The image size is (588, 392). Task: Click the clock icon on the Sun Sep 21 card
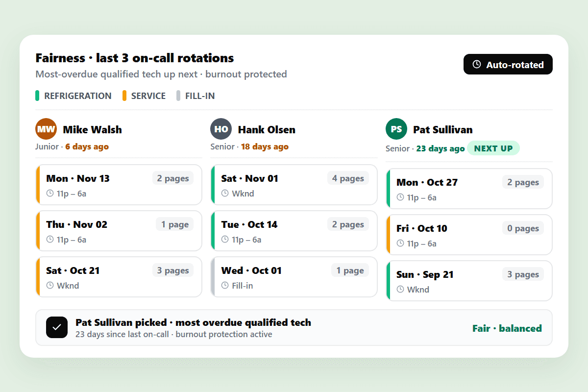tap(400, 289)
